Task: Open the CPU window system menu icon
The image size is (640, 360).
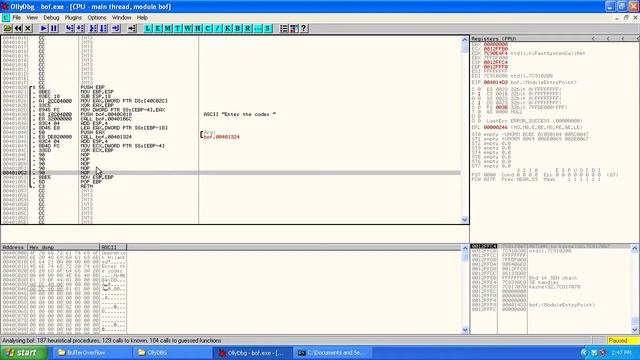Action: tap(5, 18)
